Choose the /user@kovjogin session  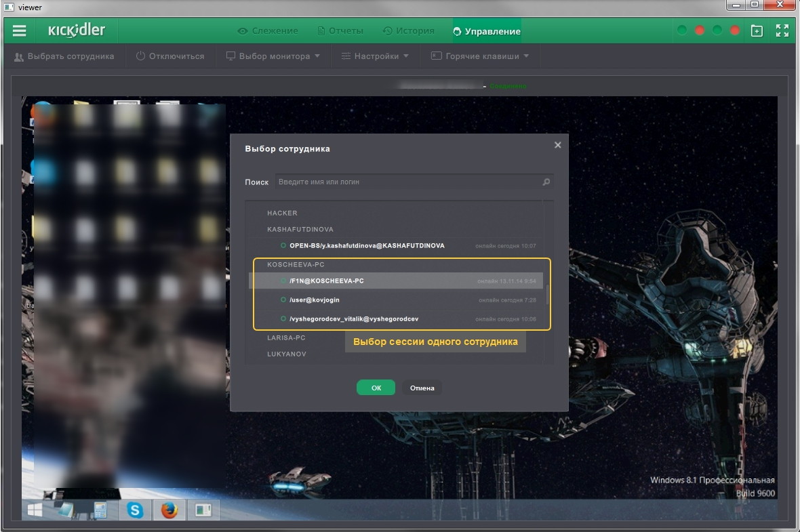(x=395, y=300)
